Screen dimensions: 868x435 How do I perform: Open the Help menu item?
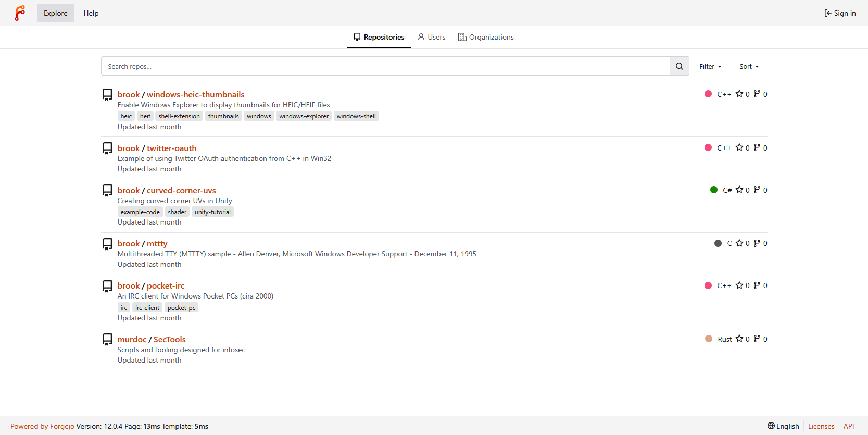(91, 13)
